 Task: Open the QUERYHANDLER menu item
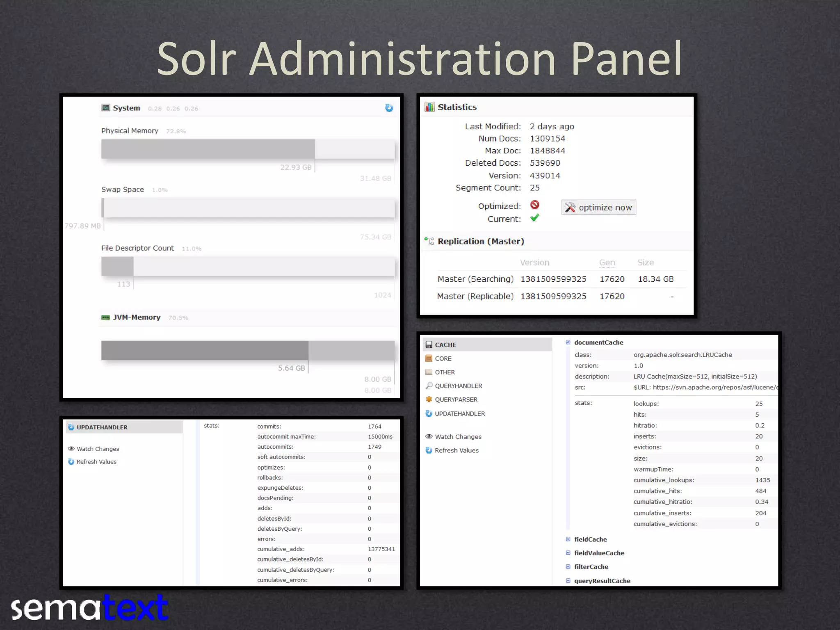click(x=459, y=386)
